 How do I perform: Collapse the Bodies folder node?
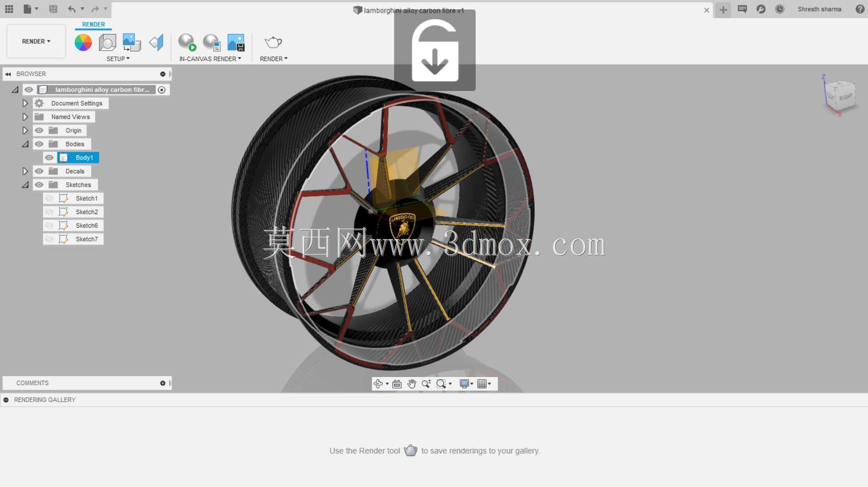click(x=25, y=144)
